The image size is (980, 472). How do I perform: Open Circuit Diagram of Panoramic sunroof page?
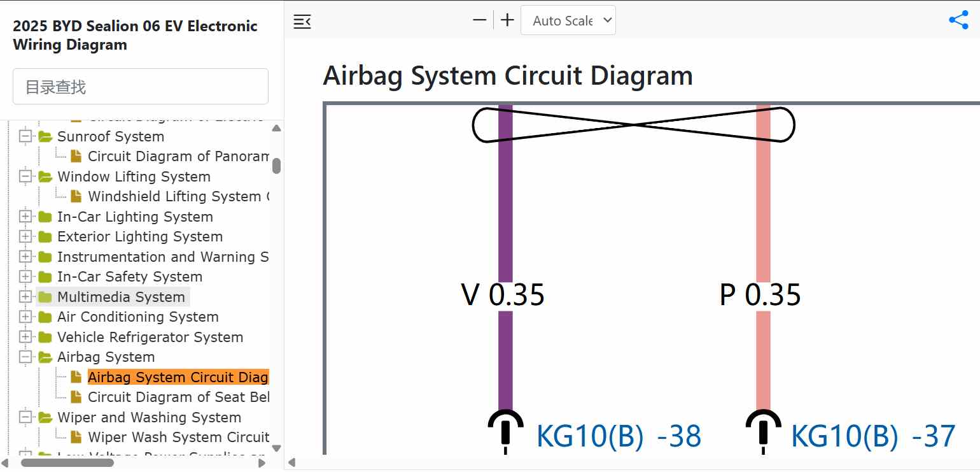(178, 157)
